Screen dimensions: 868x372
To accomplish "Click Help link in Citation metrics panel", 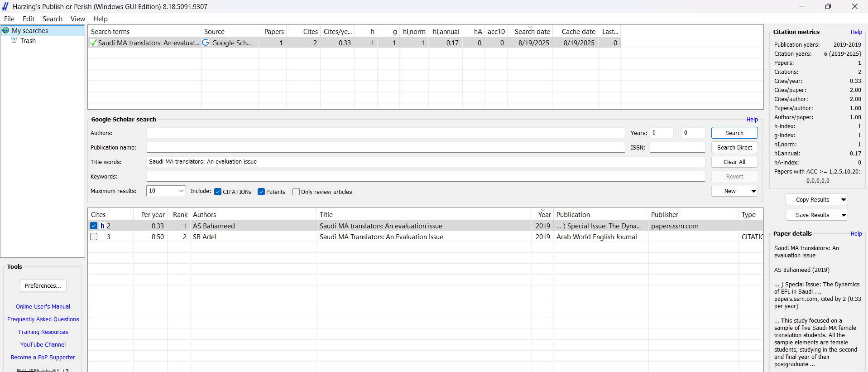I will coord(856,32).
